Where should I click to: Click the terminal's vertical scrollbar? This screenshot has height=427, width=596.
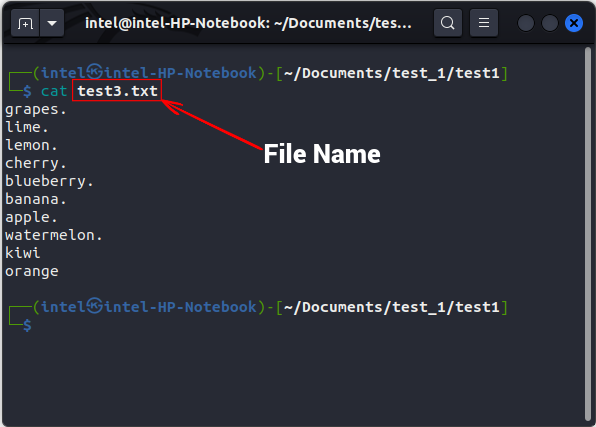tap(588, 234)
